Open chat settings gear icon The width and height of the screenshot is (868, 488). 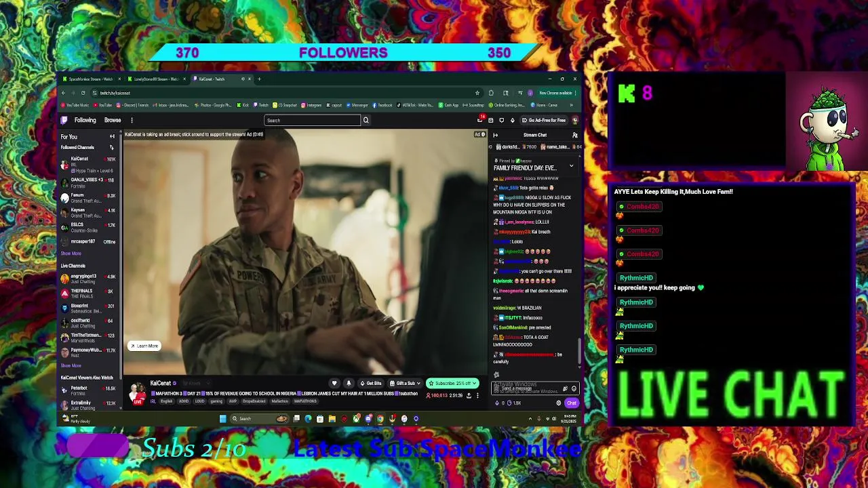click(x=559, y=403)
